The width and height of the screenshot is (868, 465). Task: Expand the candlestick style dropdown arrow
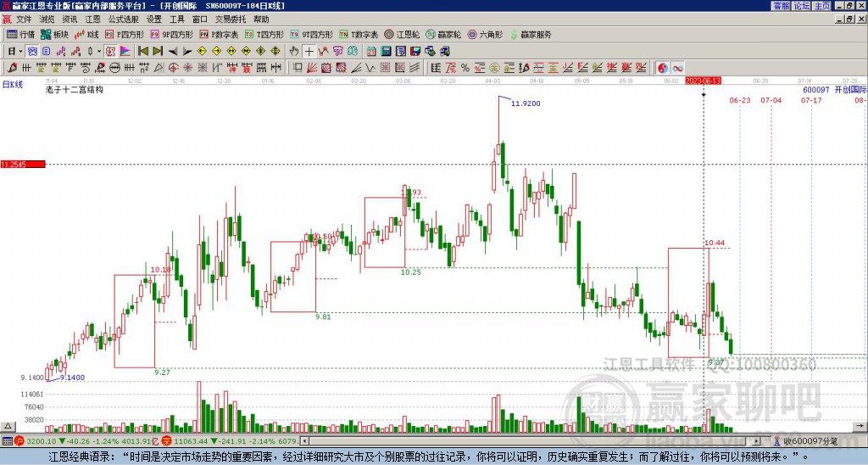point(99,51)
